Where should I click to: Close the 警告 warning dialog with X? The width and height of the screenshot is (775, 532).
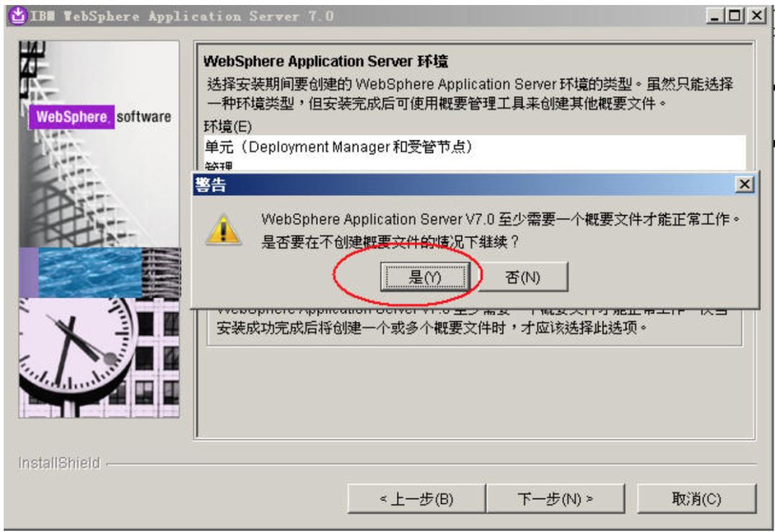(x=744, y=185)
